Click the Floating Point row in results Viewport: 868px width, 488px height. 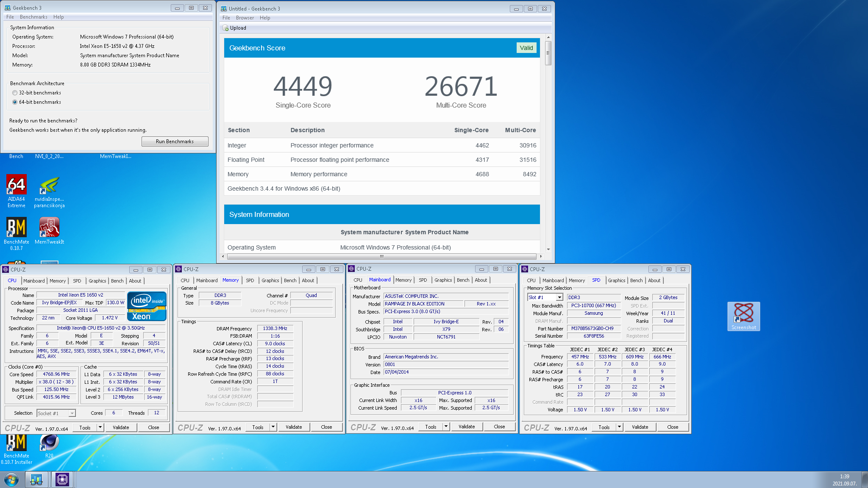(382, 160)
